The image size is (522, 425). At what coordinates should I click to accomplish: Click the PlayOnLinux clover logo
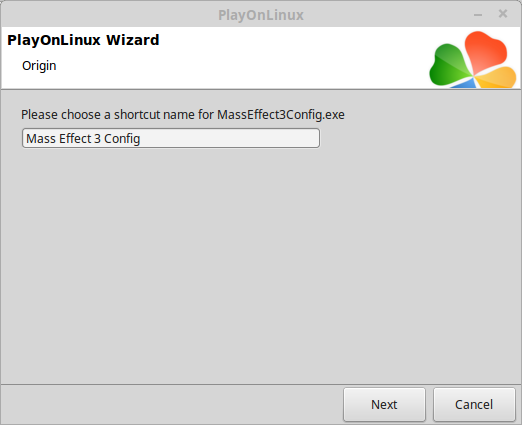click(x=473, y=59)
